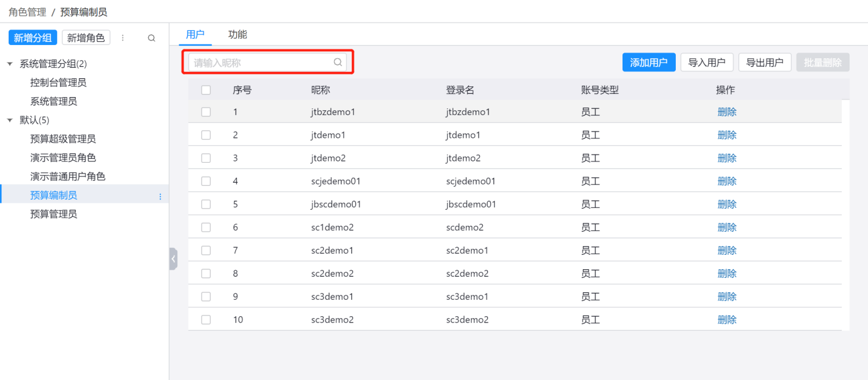
Task: Click the search icon in sidebar header
Action: pos(152,38)
